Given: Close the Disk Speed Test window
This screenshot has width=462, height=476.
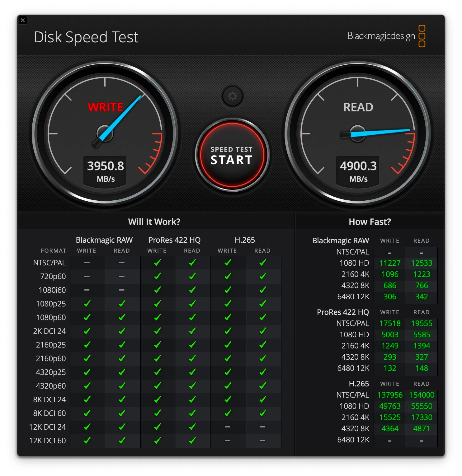Looking at the screenshot, I should pos(23,20).
